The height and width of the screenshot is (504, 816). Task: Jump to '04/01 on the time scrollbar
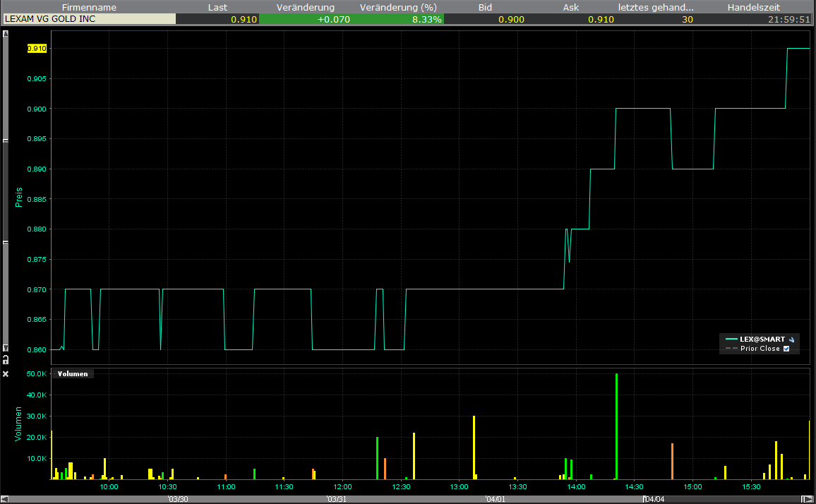click(495, 499)
